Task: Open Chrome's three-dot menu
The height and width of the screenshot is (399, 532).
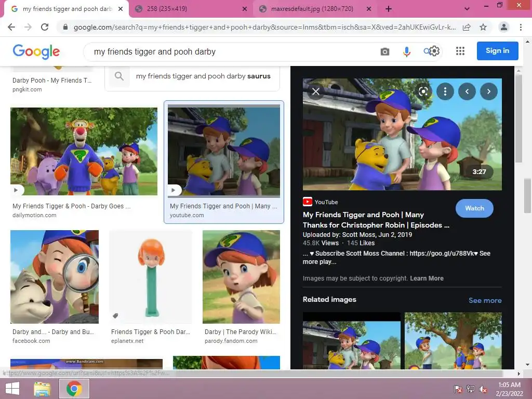Action: [521, 27]
